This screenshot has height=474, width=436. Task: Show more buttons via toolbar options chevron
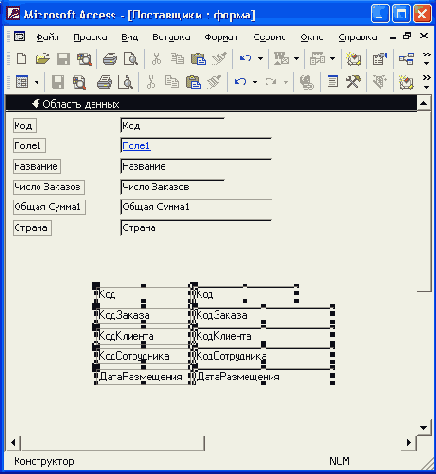426,59
